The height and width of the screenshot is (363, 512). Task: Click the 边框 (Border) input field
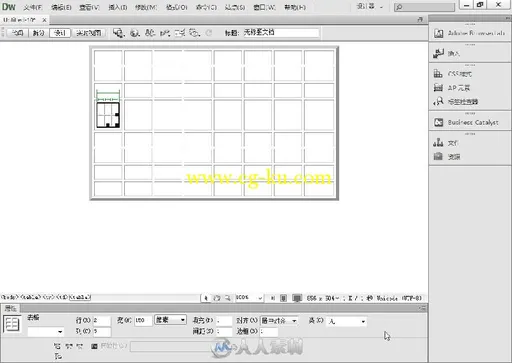[269, 332]
